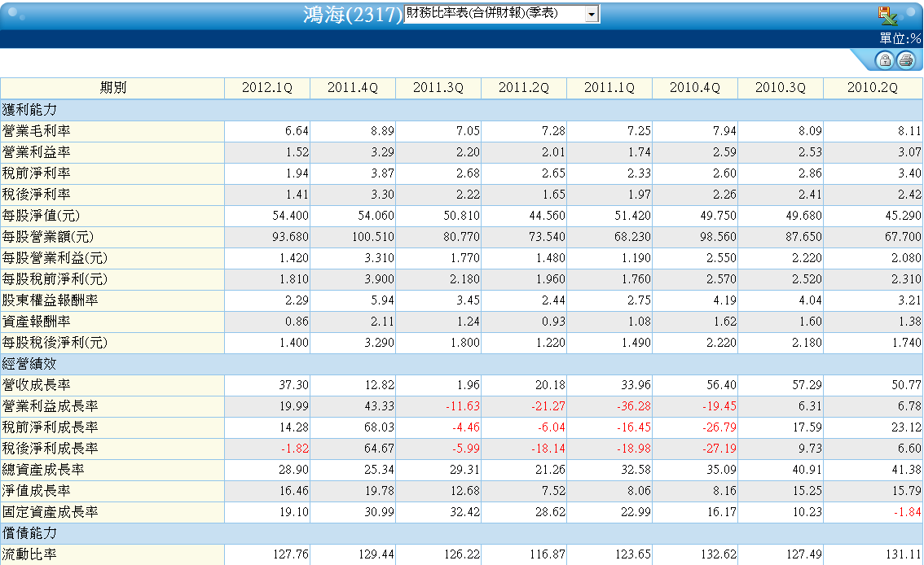Click the red -11.63 value
Screen dimensions: 924x565
coord(461,406)
